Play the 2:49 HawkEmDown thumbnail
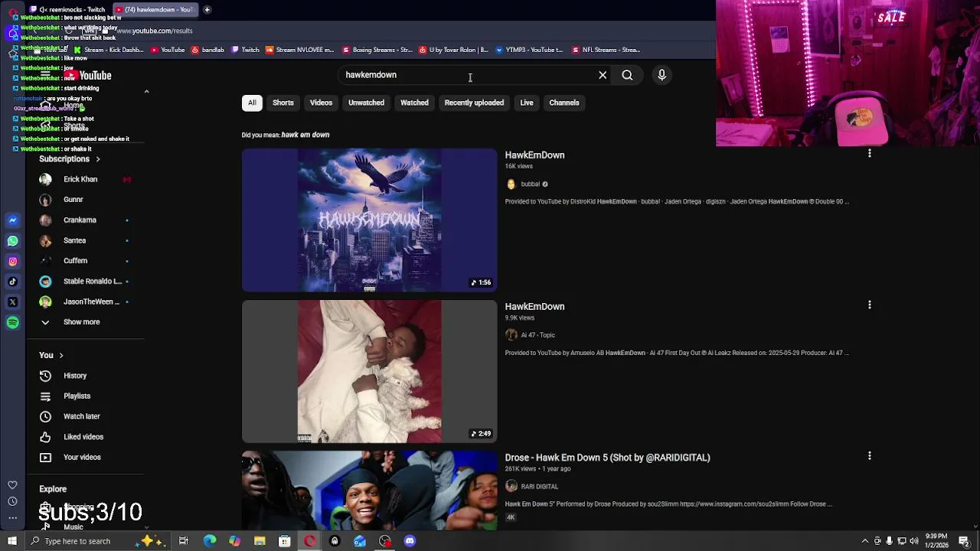The image size is (980, 551). coord(369,372)
